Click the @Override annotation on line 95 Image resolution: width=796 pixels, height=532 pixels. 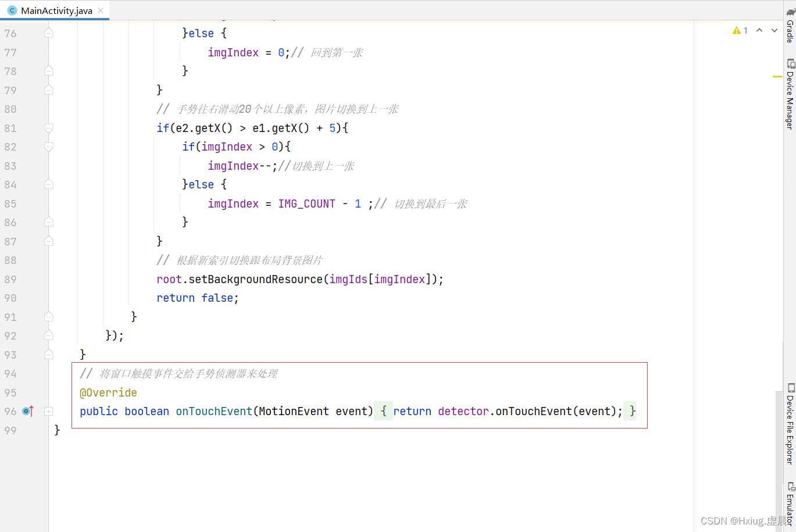coord(108,392)
